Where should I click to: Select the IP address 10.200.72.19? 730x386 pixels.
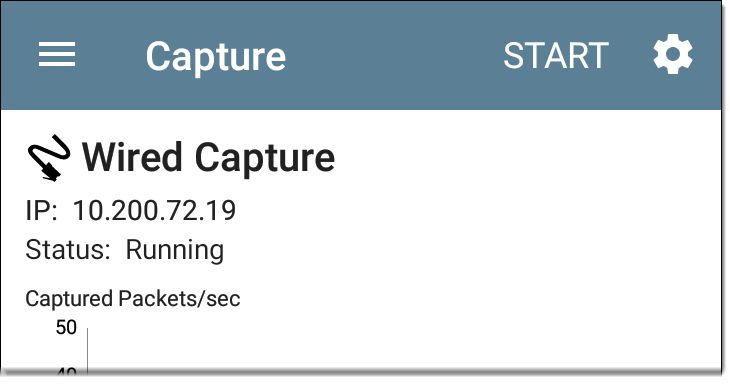[x=154, y=210]
